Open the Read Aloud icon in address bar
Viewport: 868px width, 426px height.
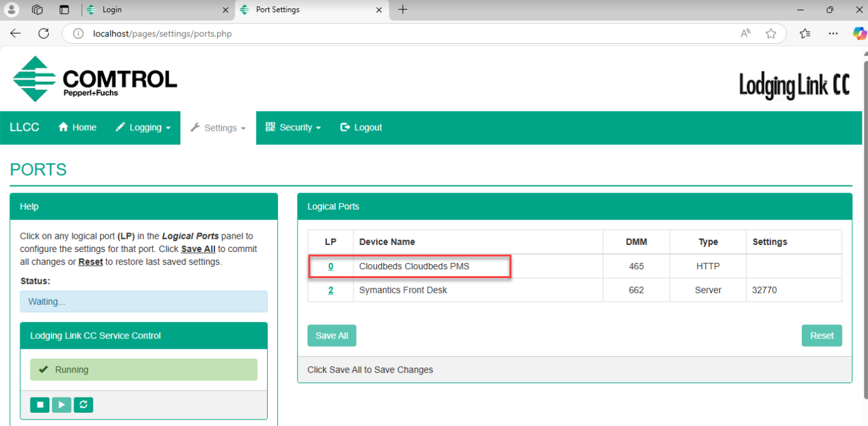(746, 34)
